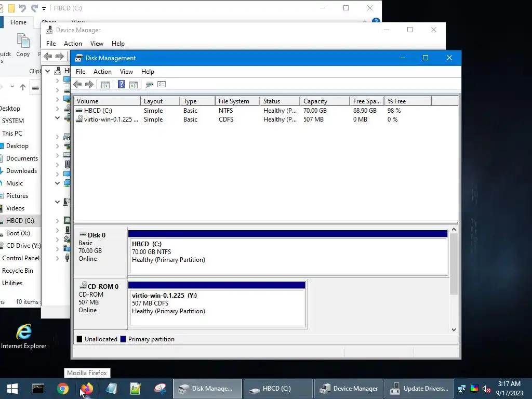Sort by Capacity column header
532x399 pixels.
pyautogui.click(x=325, y=101)
